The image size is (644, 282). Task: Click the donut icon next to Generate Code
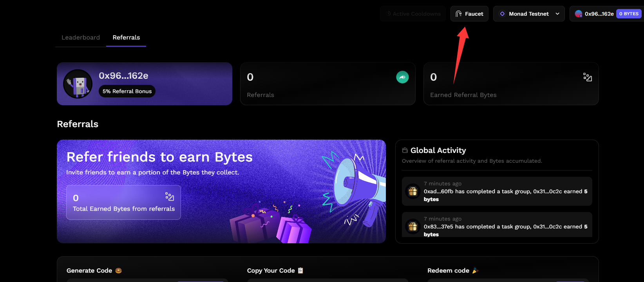pos(119,271)
